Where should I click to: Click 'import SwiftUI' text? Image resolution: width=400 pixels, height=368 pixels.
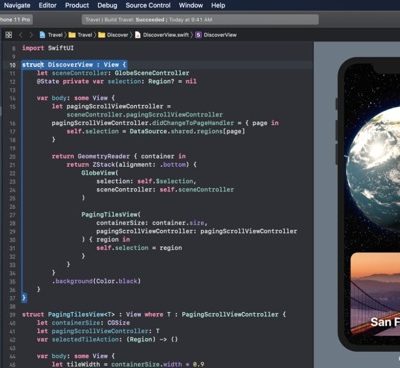[48, 48]
